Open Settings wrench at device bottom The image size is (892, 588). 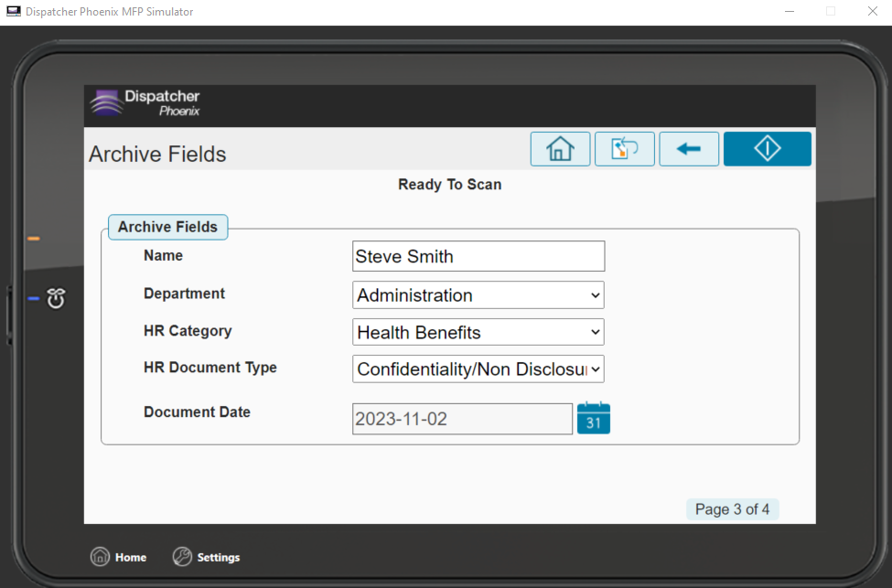[182, 557]
